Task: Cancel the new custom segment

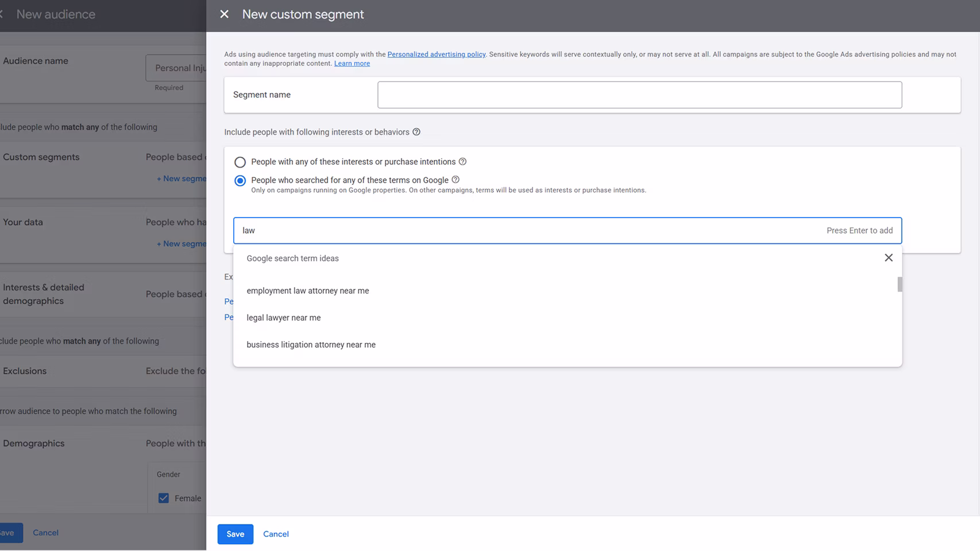Action: (276, 534)
